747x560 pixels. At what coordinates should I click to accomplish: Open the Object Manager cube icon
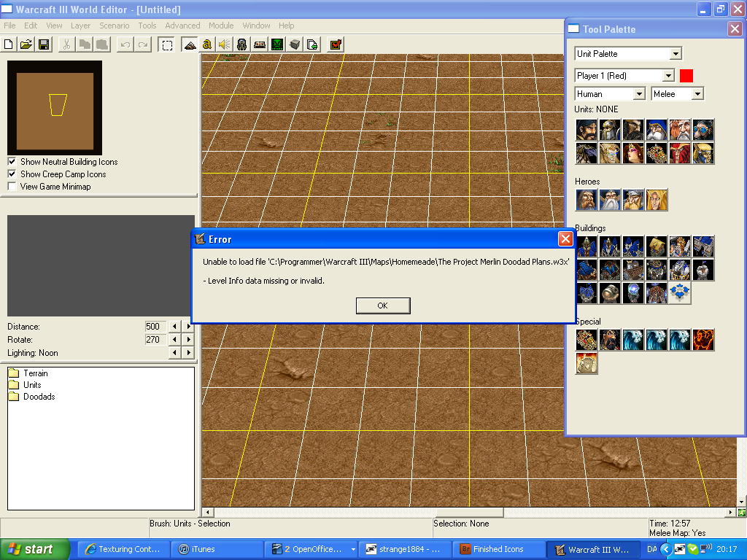[x=295, y=44]
